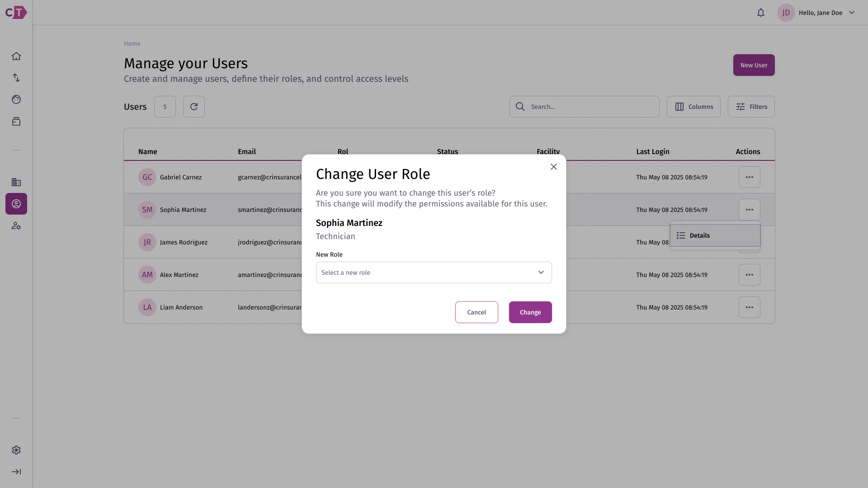The image size is (868, 488).
Task: Click the LA avatar of Liam Anderson
Action: coord(147,307)
